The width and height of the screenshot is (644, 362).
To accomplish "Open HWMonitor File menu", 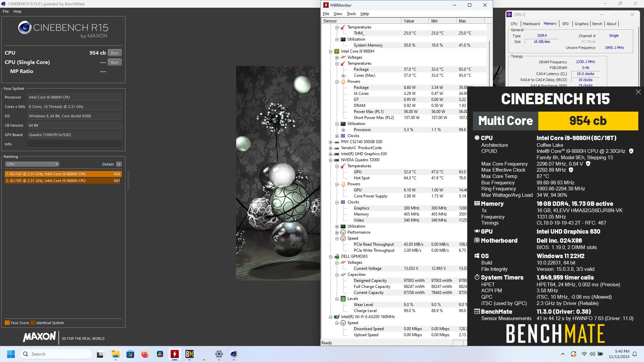I will click(x=326, y=14).
